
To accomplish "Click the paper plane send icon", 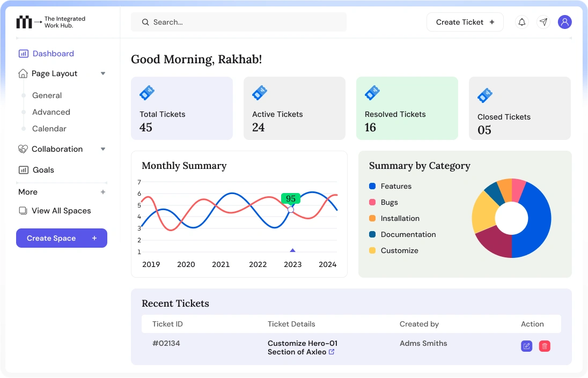I will (x=543, y=22).
